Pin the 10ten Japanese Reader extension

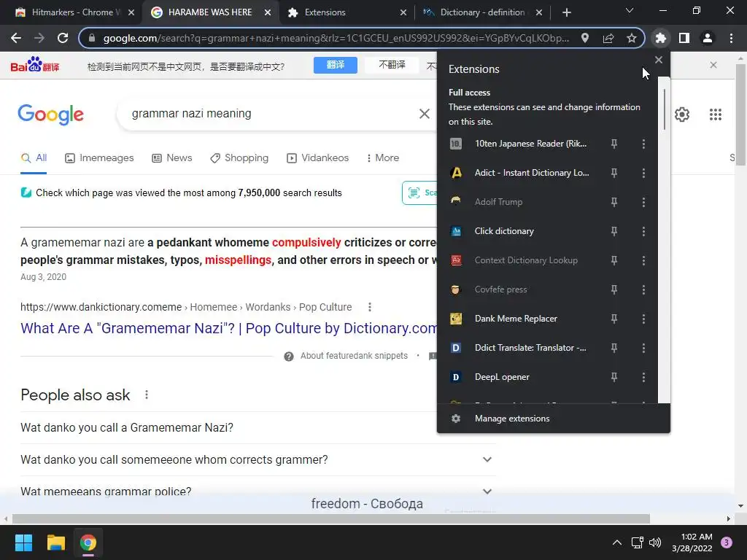pos(614,144)
